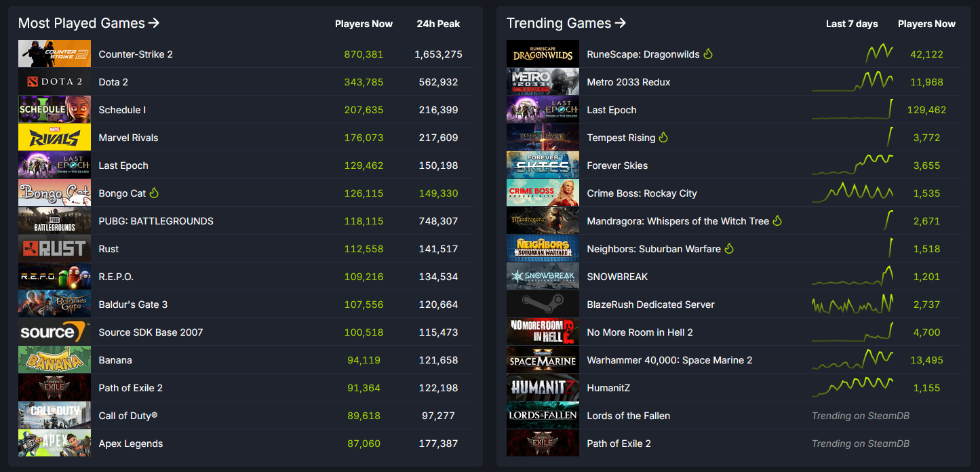The height and width of the screenshot is (472, 980).
Task: Open PUBG: BATTLEGROUNDS thumbnail image
Action: pos(54,221)
